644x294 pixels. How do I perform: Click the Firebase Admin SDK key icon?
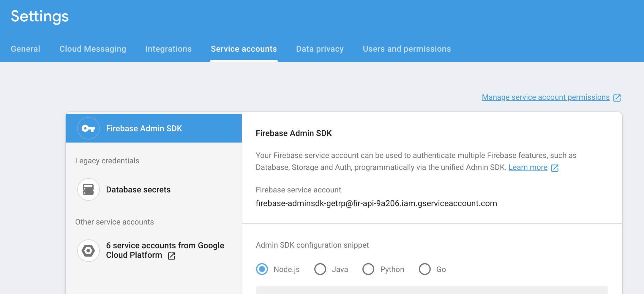point(88,128)
